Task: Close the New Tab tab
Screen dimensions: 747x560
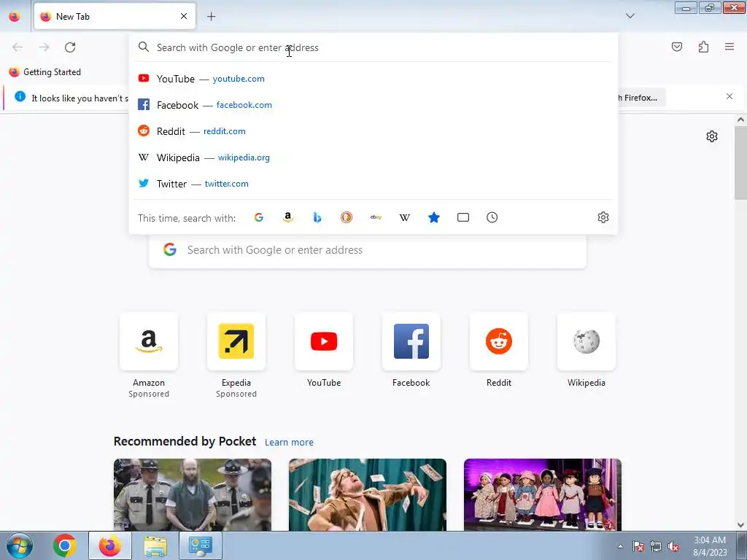Action: [183, 16]
